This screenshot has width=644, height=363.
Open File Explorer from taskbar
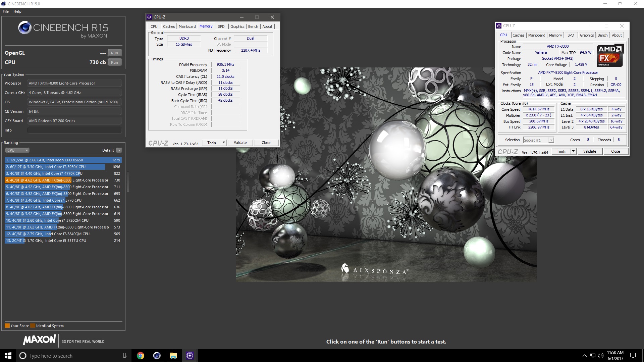[x=173, y=356]
